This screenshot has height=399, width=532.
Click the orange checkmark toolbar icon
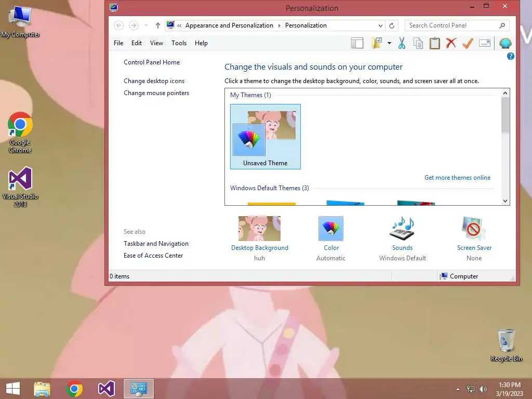468,43
